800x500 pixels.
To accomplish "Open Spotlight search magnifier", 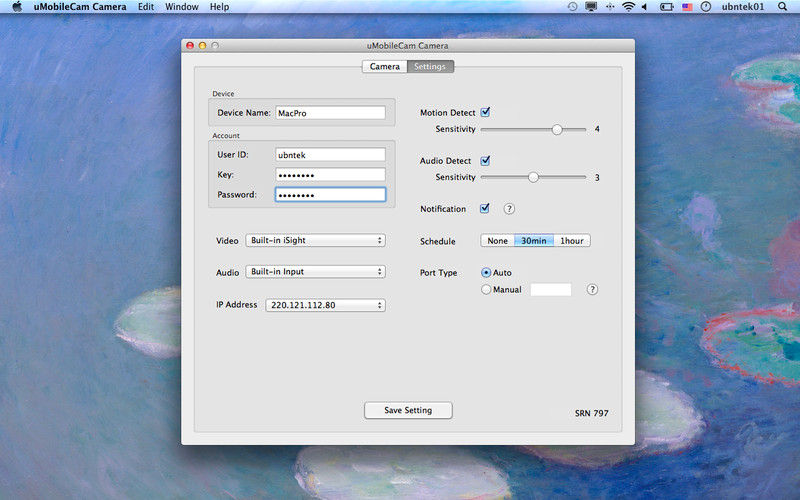I will pos(782,7).
